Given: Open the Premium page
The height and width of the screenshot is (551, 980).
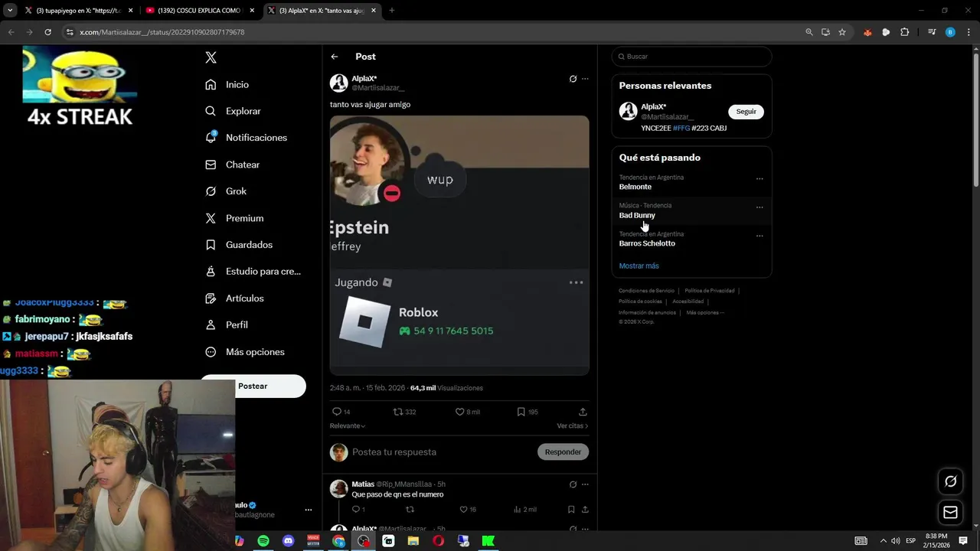Looking at the screenshot, I should [x=234, y=218].
